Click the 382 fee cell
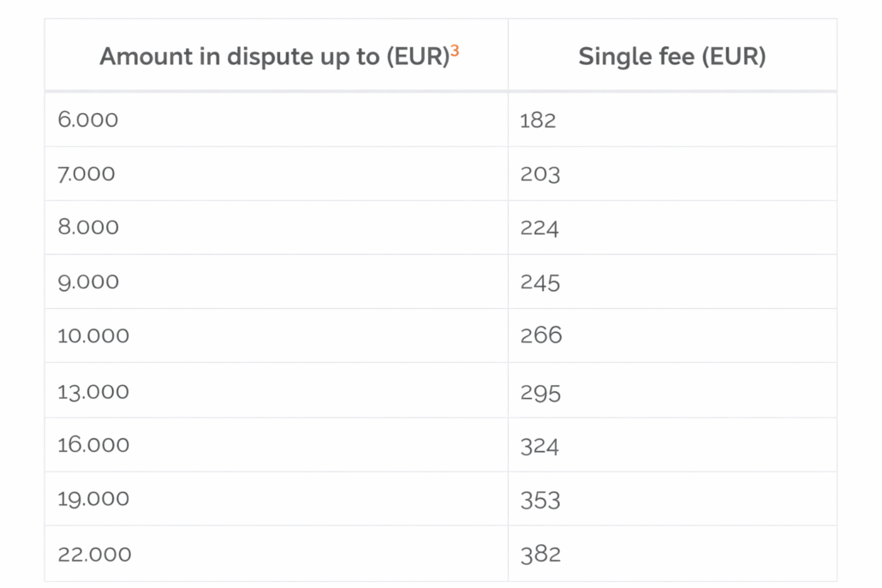 (540, 555)
